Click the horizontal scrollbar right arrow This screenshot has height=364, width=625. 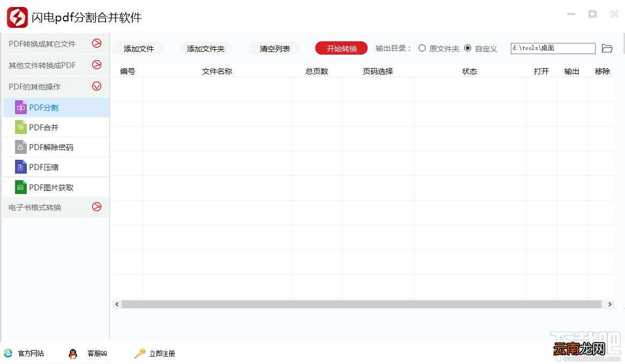(x=610, y=304)
